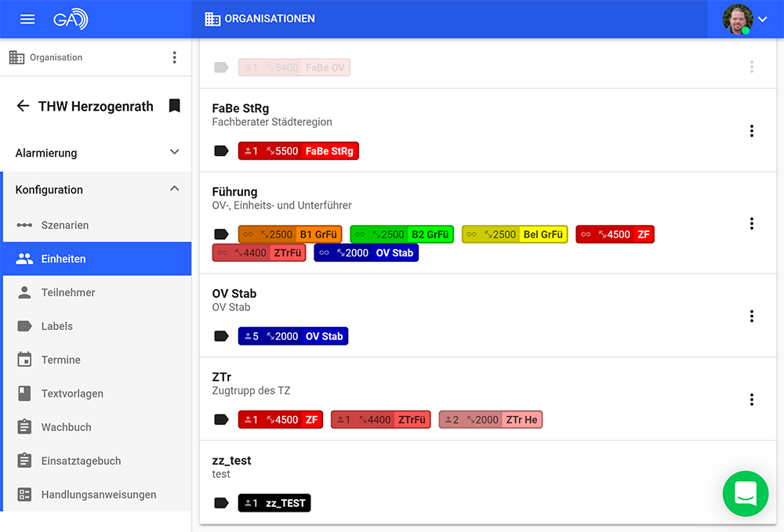784x532 pixels.
Task: Click the green B2 GrFü label chip
Action: pyautogui.click(x=401, y=234)
